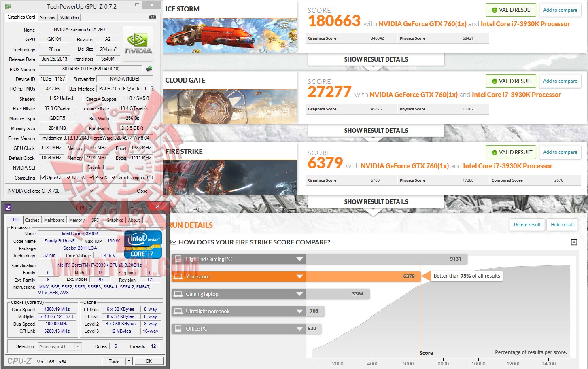The width and height of the screenshot is (588, 369).
Task: Add the Cloud Gate result to compare
Action: (x=560, y=81)
